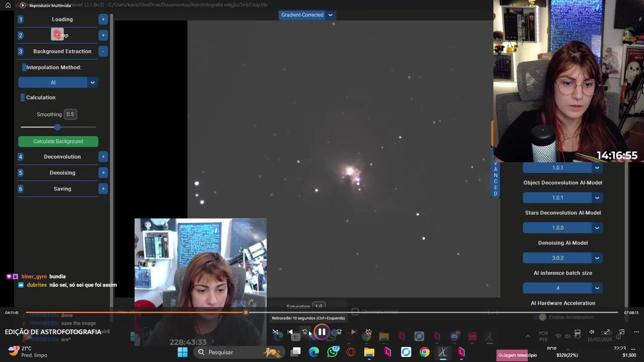Expand the Loading step
Viewport: 644px width, 362px height.
tap(103, 19)
